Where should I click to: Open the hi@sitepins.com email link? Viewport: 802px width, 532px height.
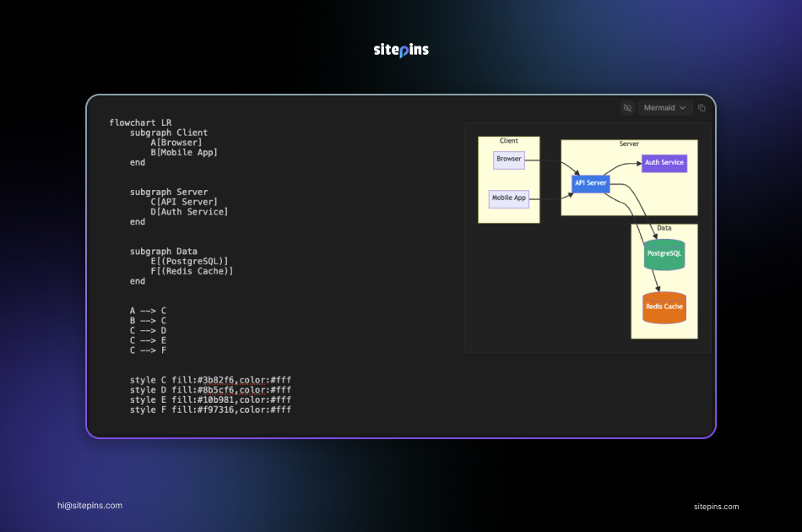pos(89,506)
